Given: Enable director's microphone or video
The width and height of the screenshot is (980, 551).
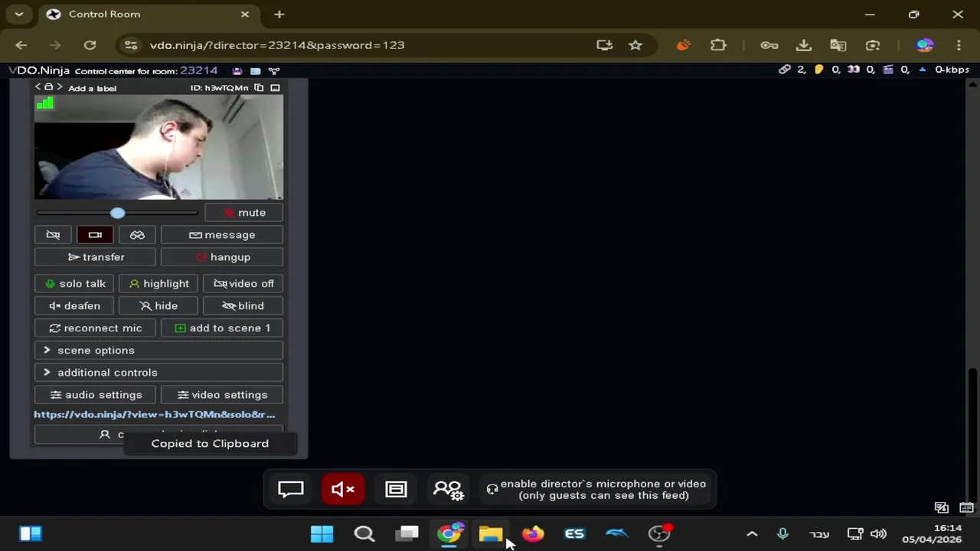Looking at the screenshot, I should [596, 489].
